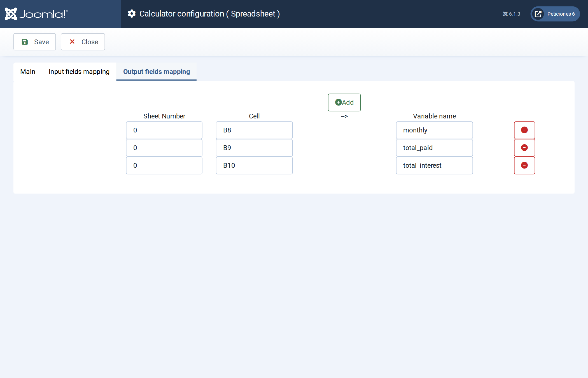Edit the total_paid variable name field
588x378 pixels.
pyautogui.click(x=434, y=148)
